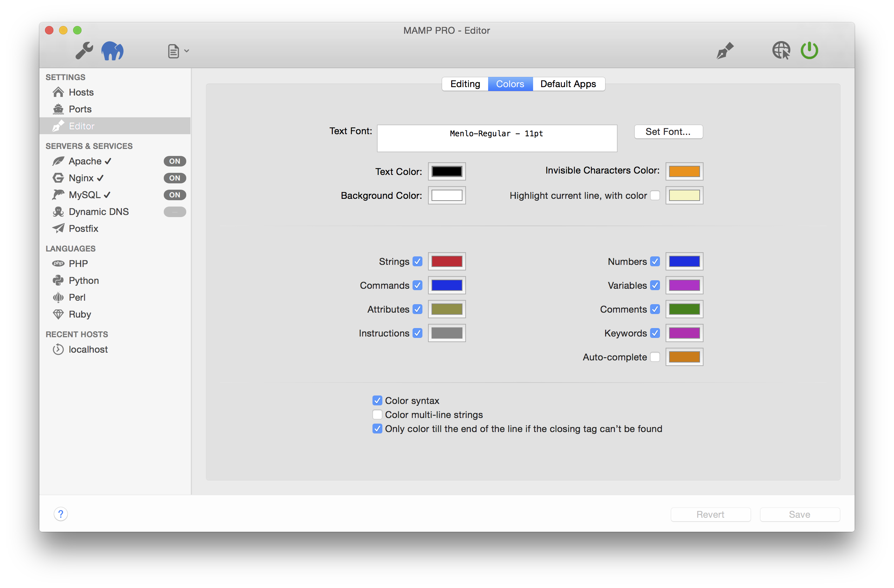
Task: Click the wrench settings icon in toolbar
Action: 84,50
